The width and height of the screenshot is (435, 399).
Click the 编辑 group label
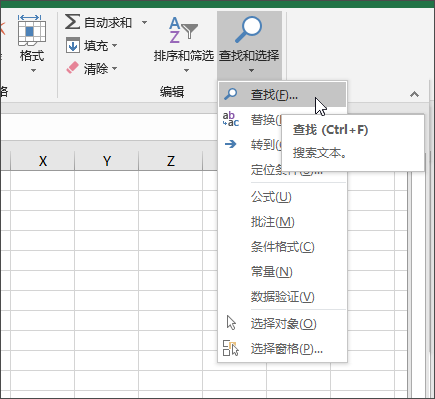pyautogui.click(x=172, y=91)
